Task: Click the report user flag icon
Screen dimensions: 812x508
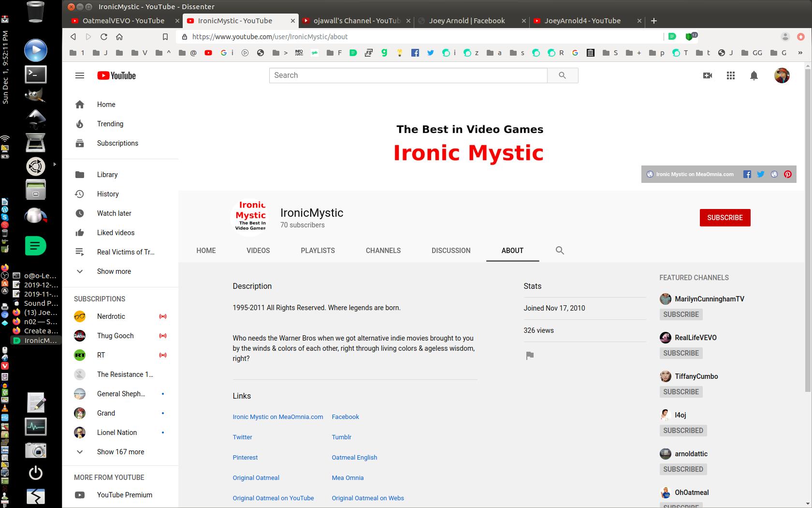Action: click(530, 356)
